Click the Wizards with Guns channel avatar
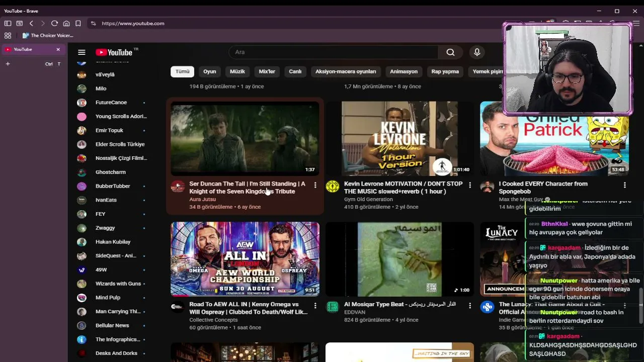644x362 pixels. (82, 284)
